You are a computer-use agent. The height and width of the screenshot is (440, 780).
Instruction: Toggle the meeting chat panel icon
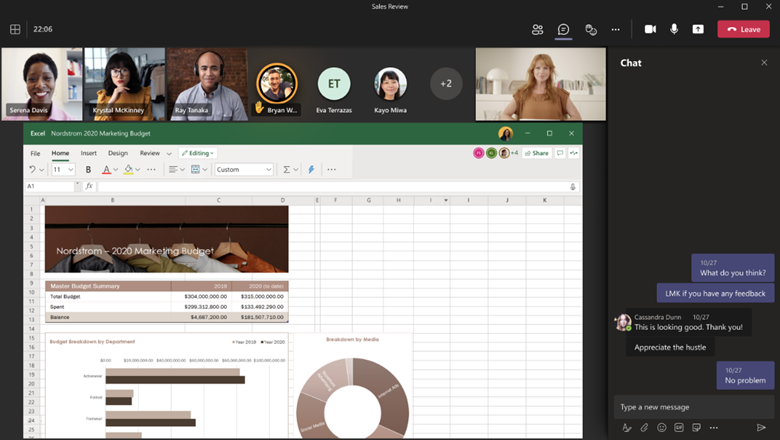[563, 29]
